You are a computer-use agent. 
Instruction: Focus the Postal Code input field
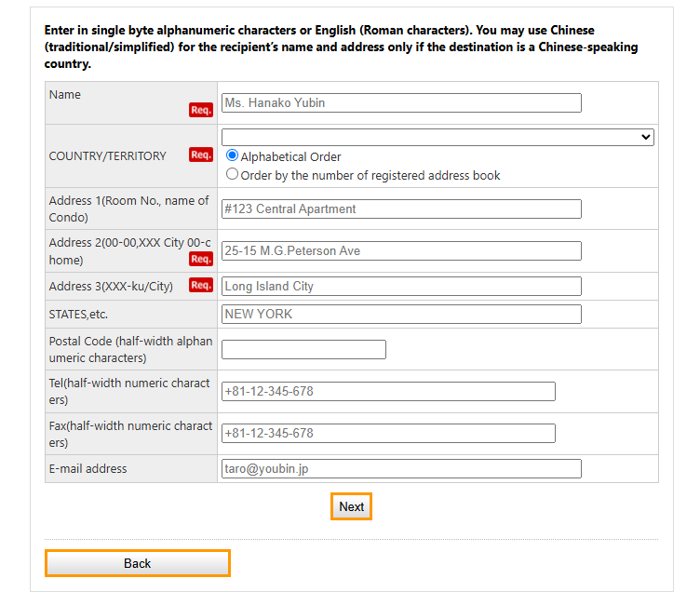tap(303, 350)
